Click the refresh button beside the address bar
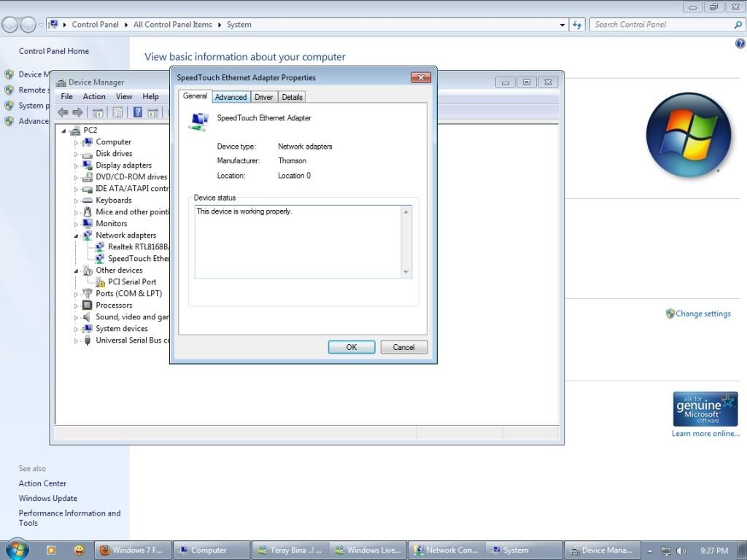This screenshot has height=560, width=747. [x=577, y=25]
